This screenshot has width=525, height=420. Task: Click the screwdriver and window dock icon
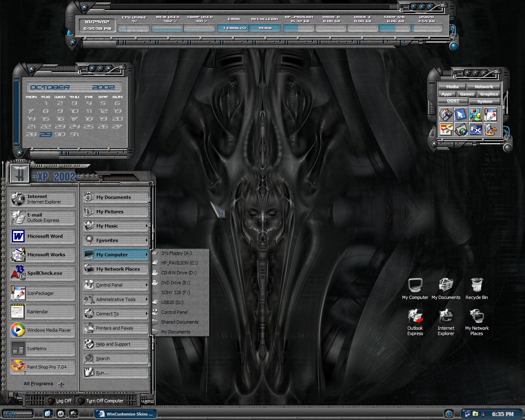click(491, 114)
